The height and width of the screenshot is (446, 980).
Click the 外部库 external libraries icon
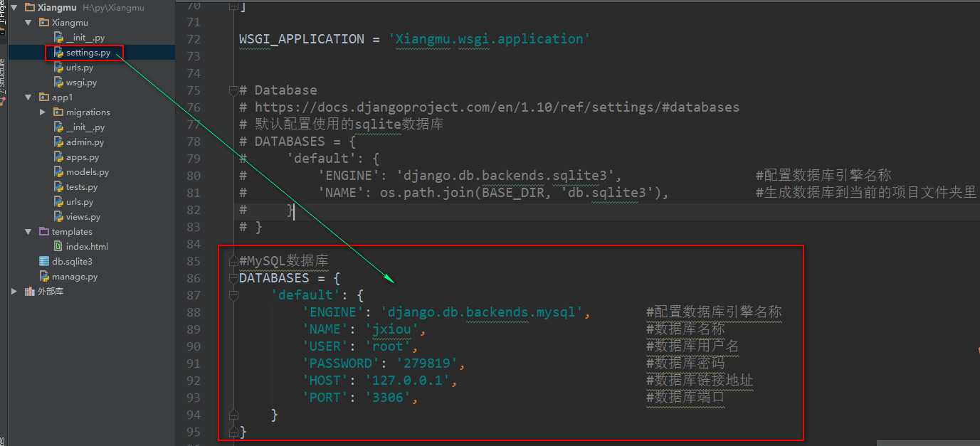(29, 292)
